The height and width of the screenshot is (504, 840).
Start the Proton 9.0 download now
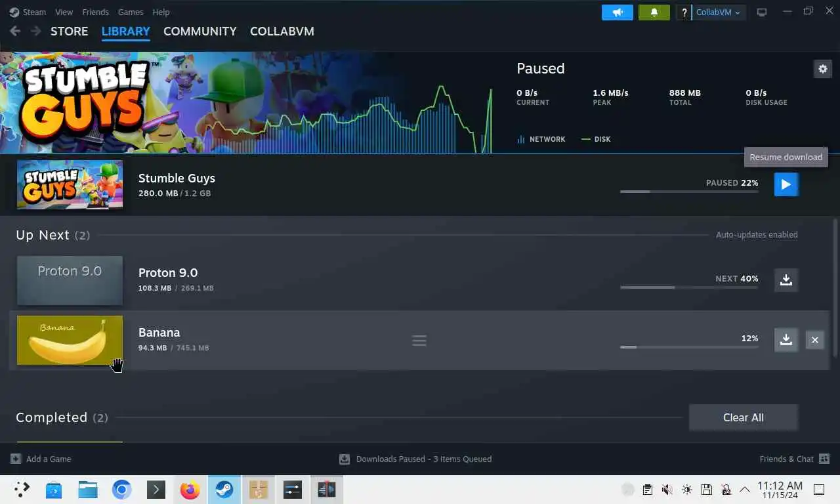pos(786,280)
